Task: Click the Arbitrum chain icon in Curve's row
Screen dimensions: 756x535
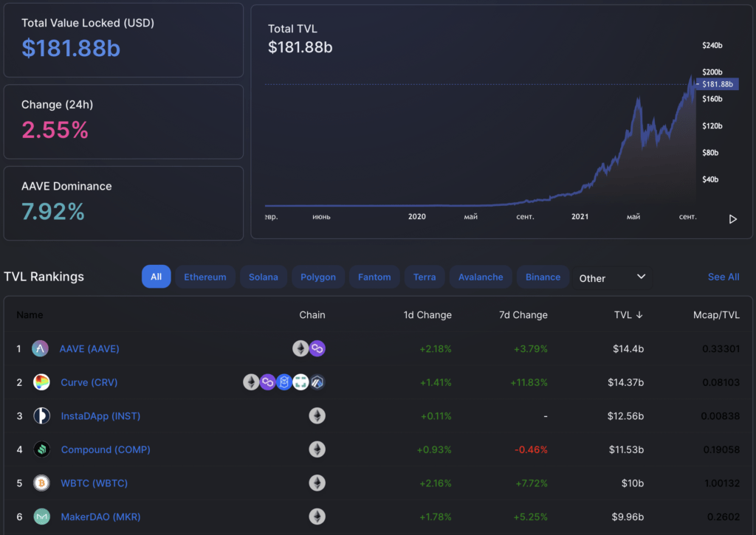Action: pos(317,382)
